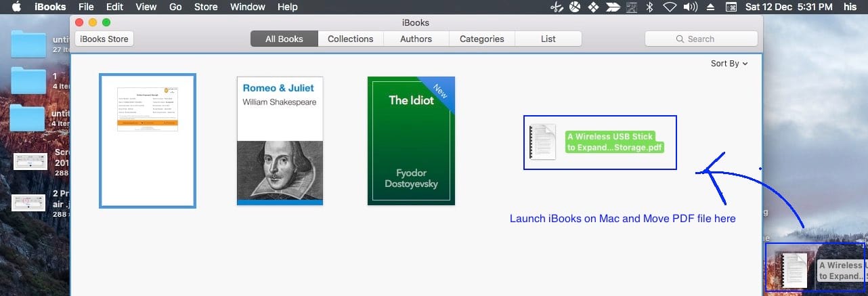868x296 pixels.
Task: Click the scissors icon in menu bar
Action: click(557, 7)
